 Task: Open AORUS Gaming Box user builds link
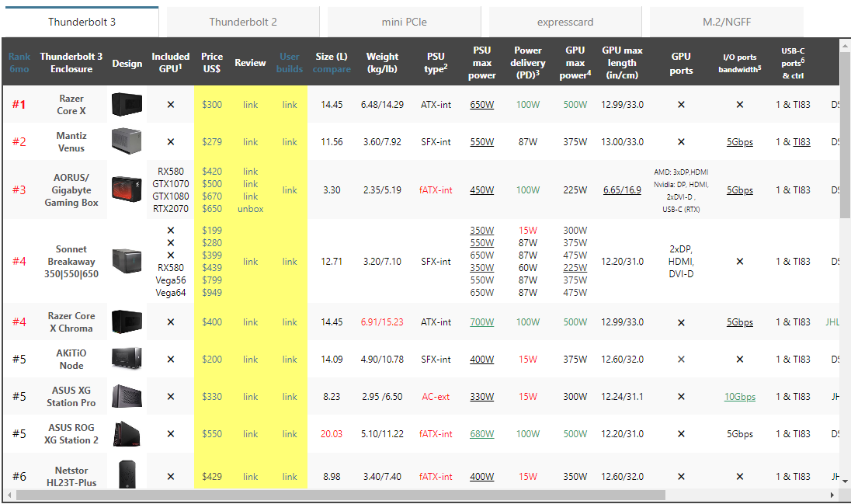click(290, 190)
